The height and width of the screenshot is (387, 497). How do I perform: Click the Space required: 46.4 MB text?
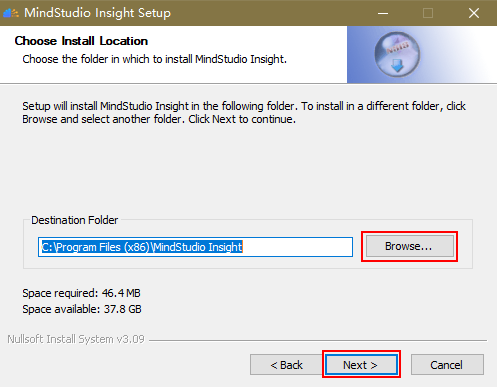tap(81, 293)
